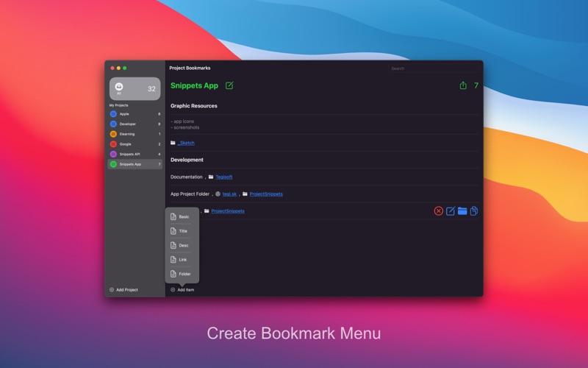Select the Snippets API project
The height and width of the screenshot is (368, 588).
135,154
